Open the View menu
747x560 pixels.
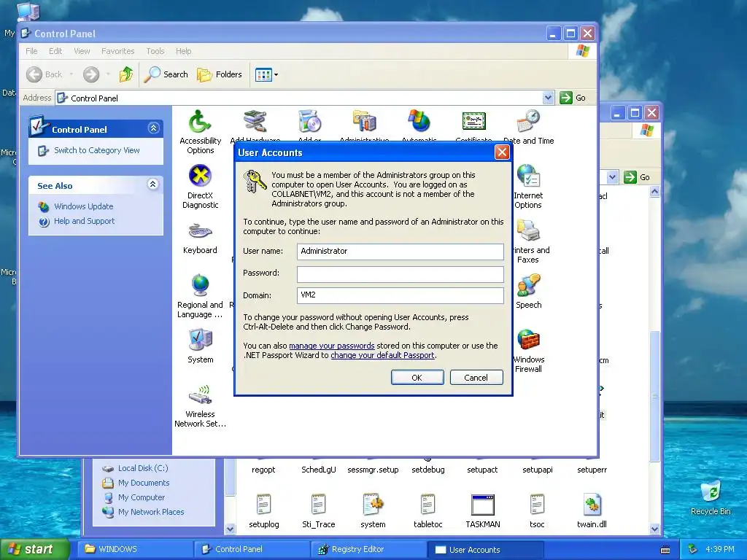pos(82,51)
